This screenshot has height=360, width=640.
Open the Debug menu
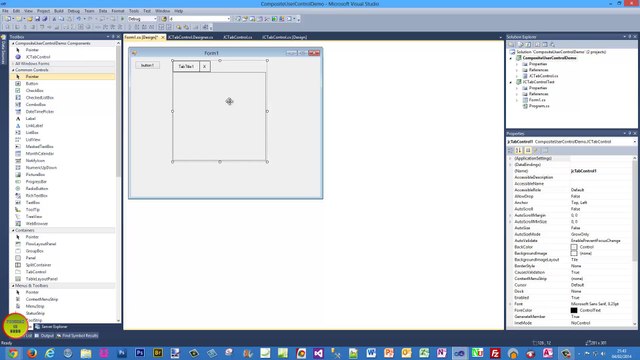73,11
